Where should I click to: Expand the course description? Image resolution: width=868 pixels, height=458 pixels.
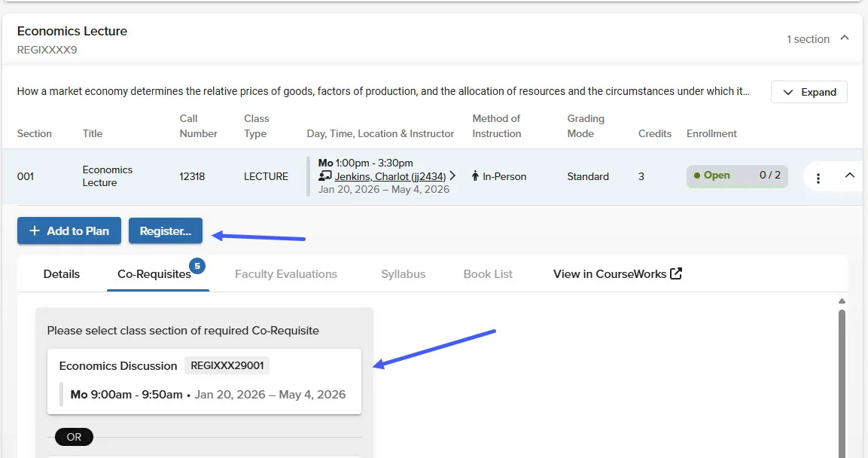point(809,92)
